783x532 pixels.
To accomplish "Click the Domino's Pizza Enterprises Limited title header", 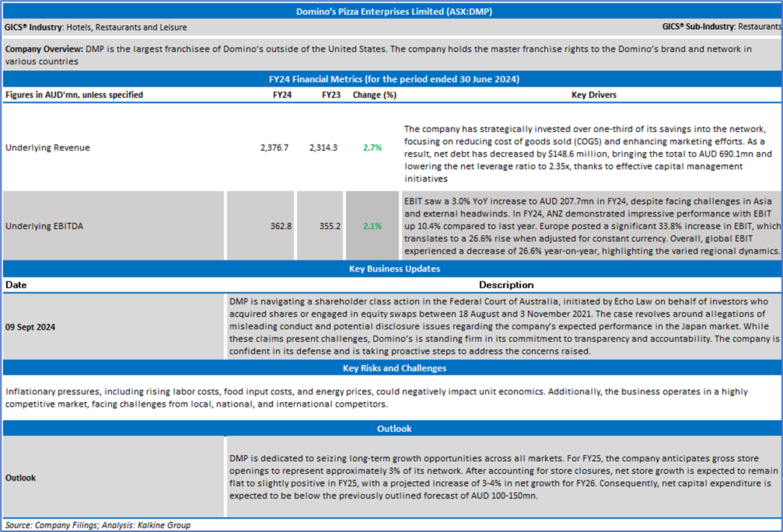I will tap(394, 11).
